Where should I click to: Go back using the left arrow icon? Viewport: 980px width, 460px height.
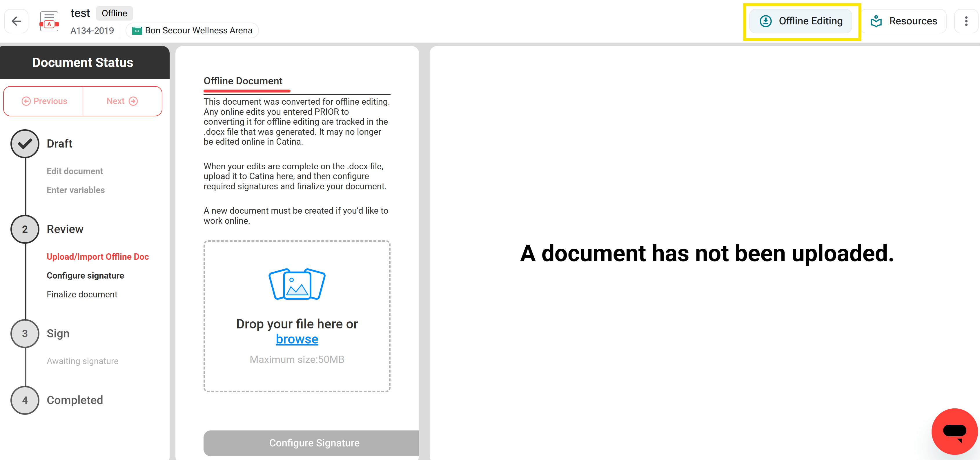(x=16, y=21)
